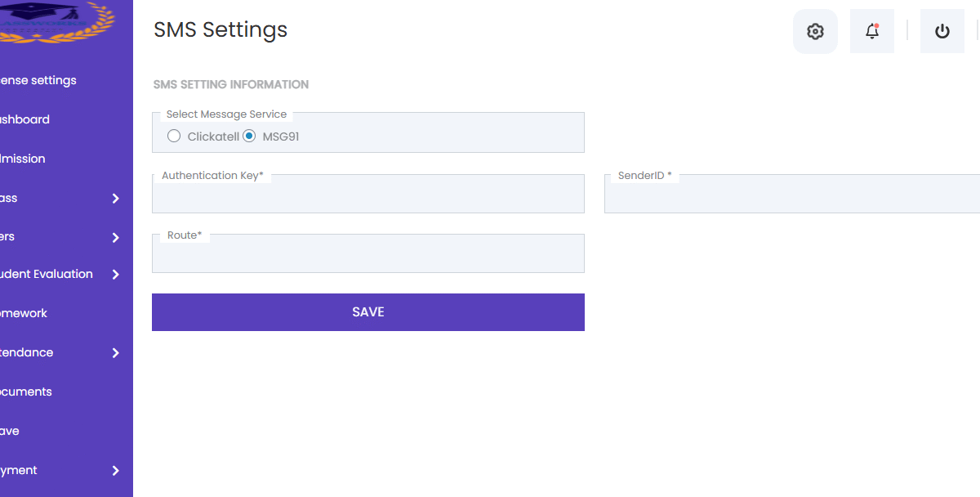Image resolution: width=980 pixels, height=497 pixels.
Task: Click the Route input field
Action: 368,253
